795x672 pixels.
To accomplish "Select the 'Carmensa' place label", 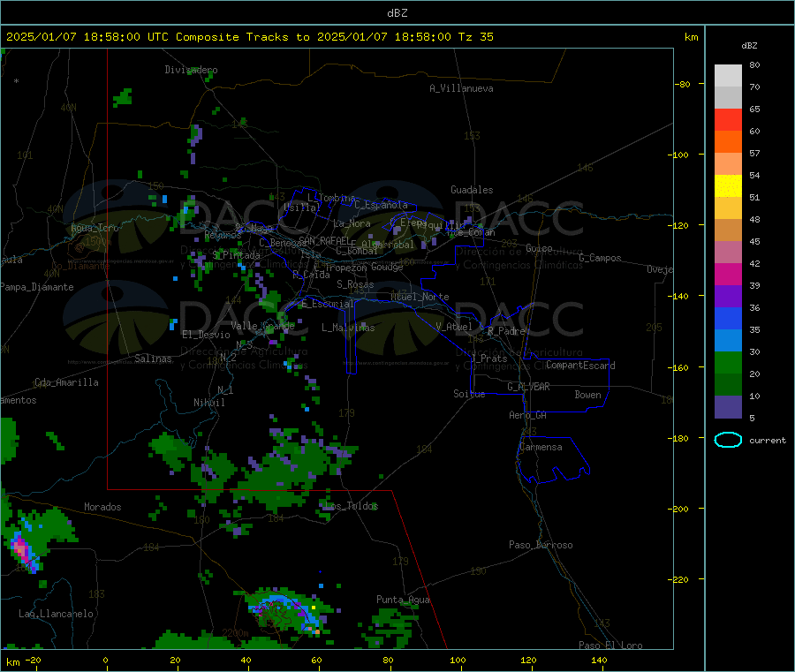I will [x=541, y=447].
